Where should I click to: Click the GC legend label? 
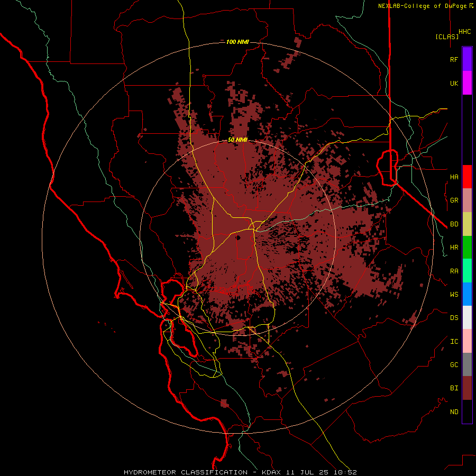coord(454,364)
